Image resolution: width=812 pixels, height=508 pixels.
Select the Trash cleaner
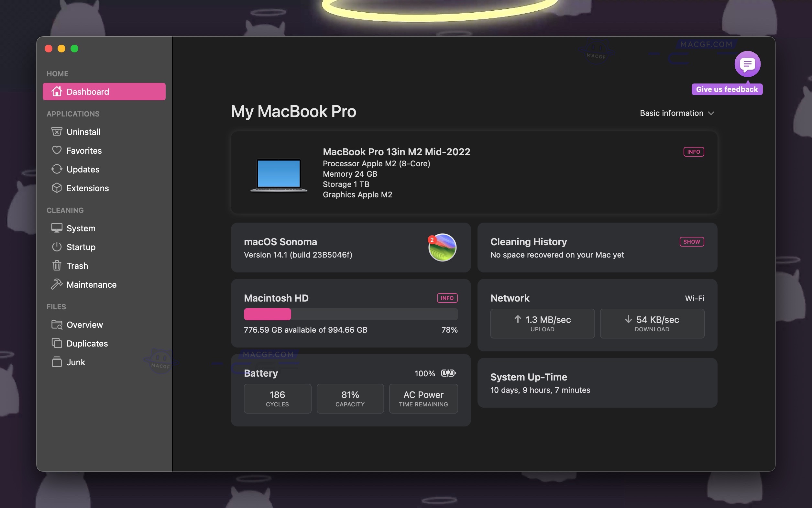(78, 266)
